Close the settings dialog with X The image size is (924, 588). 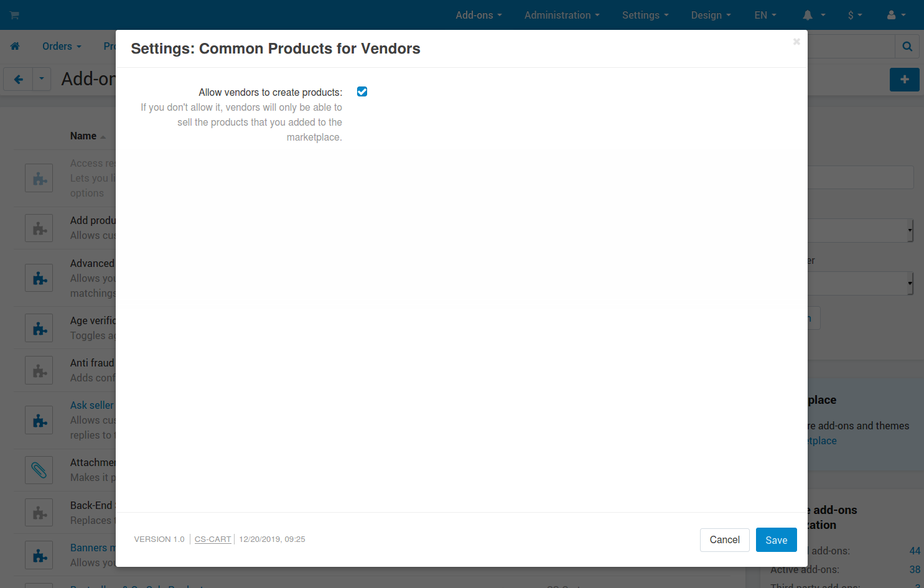tap(796, 42)
